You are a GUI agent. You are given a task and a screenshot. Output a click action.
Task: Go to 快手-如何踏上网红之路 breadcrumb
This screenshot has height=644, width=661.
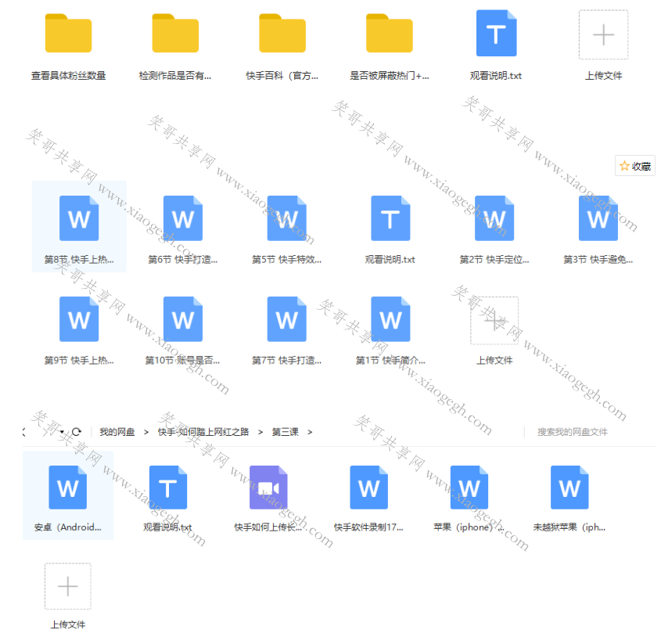pyautogui.click(x=203, y=432)
